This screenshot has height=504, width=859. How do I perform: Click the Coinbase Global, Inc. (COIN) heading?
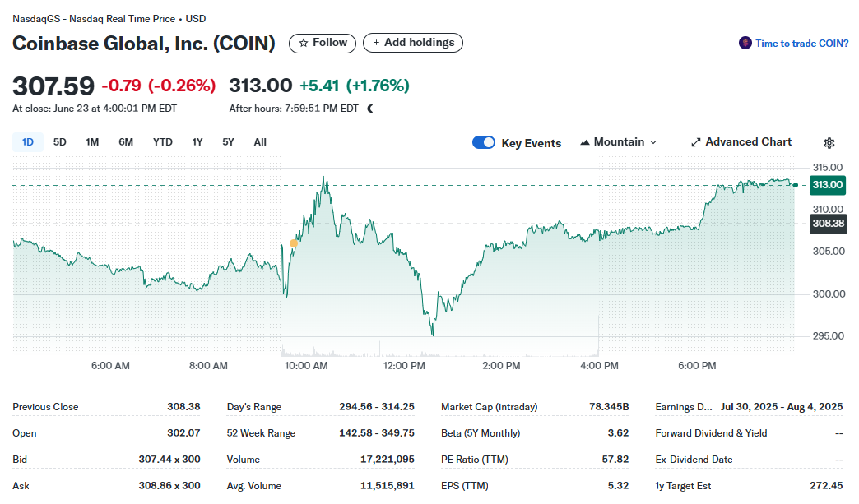point(143,44)
